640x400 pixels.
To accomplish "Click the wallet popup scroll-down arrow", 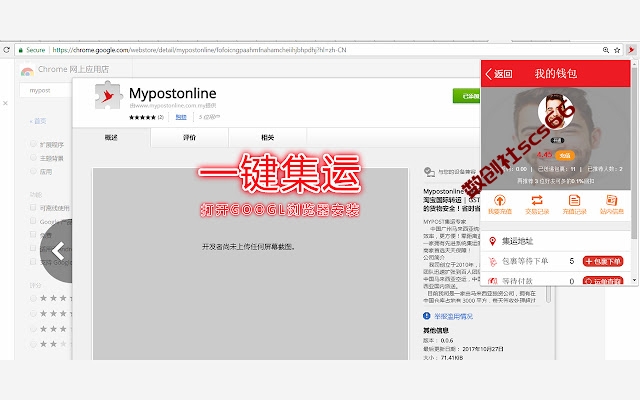I will pos(634,280).
